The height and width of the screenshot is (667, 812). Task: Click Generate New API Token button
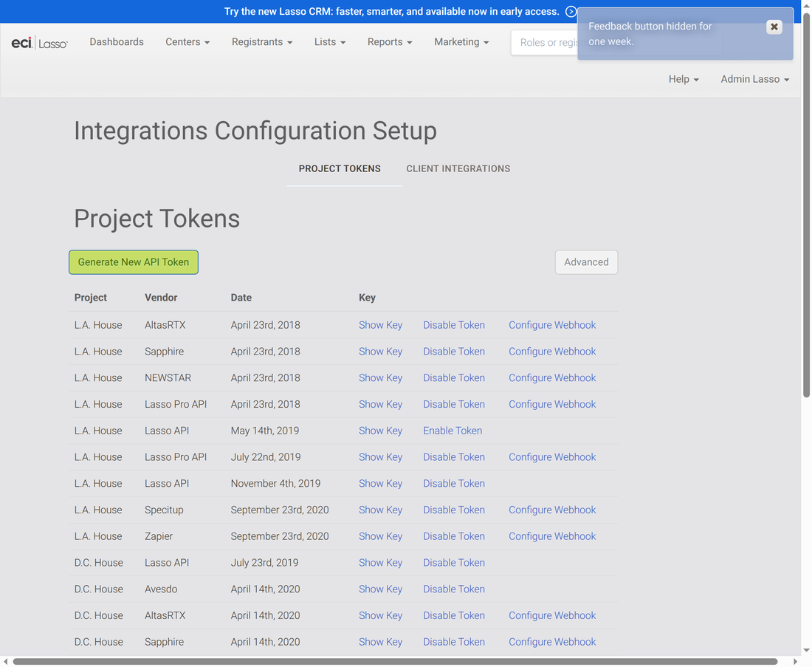click(x=134, y=262)
